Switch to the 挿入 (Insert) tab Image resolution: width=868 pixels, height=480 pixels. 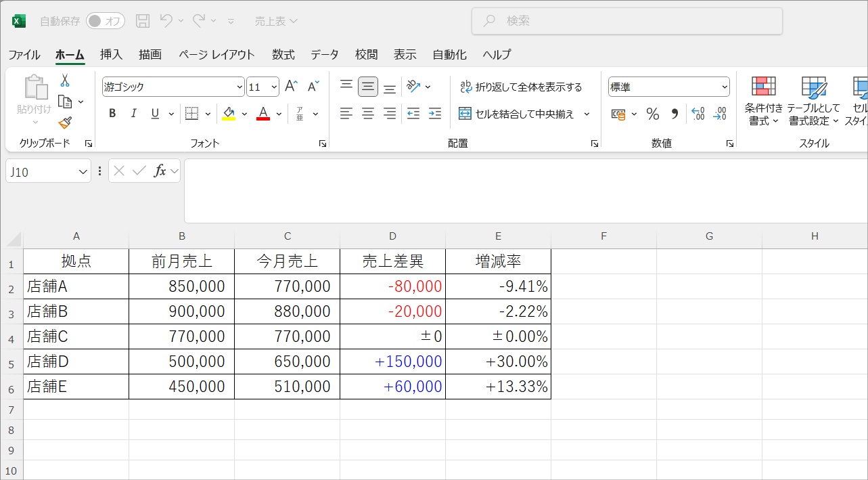click(x=111, y=55)
